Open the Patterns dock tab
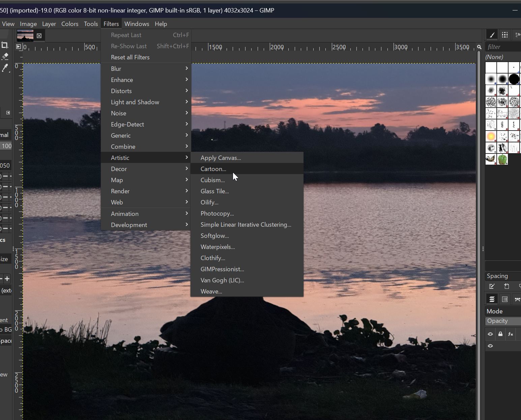521x420 pixels. click(x=504, y=35)
